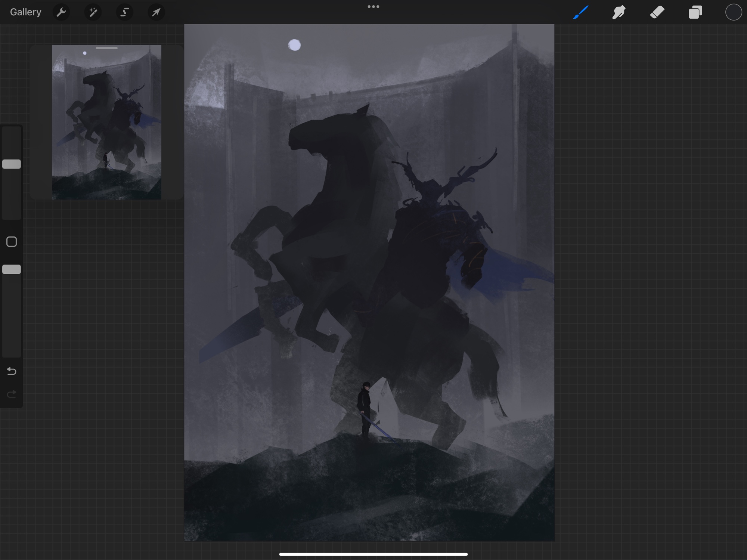The height and width of the screenshot is (560, 747).
Task: Tap the moon on the main canvas
Action: click(x=295, y=45)
